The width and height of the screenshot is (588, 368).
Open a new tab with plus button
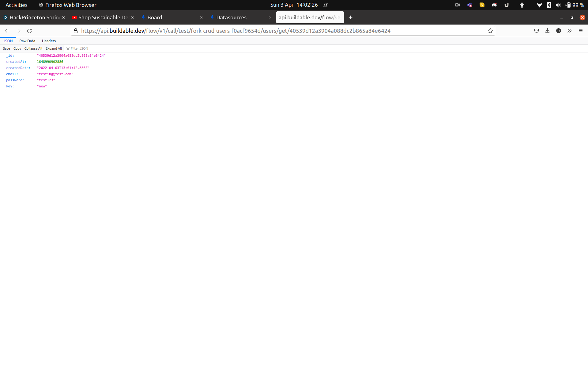351,17
